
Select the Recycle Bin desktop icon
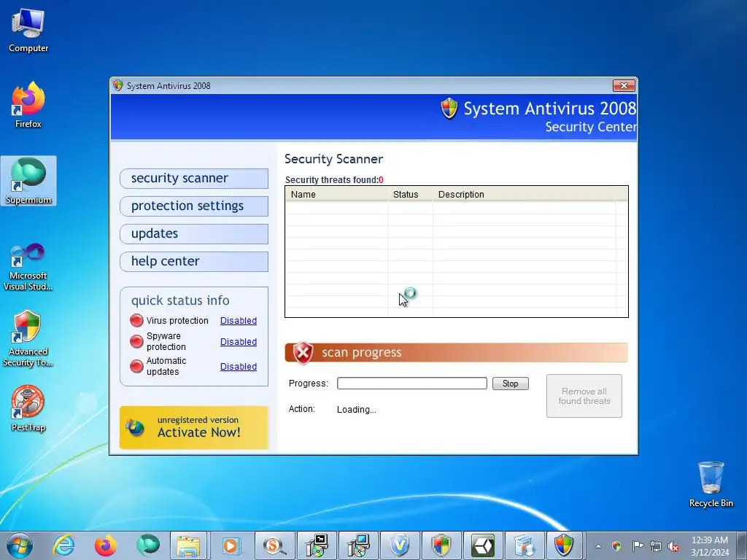pyautogui.click(x=711, y=484)
